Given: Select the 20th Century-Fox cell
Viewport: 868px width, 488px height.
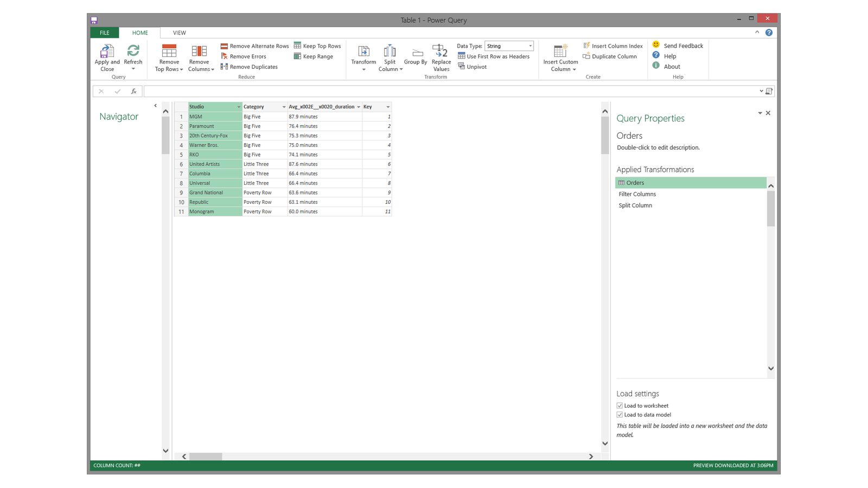Looking at the screenshot, I should [215, 136].
